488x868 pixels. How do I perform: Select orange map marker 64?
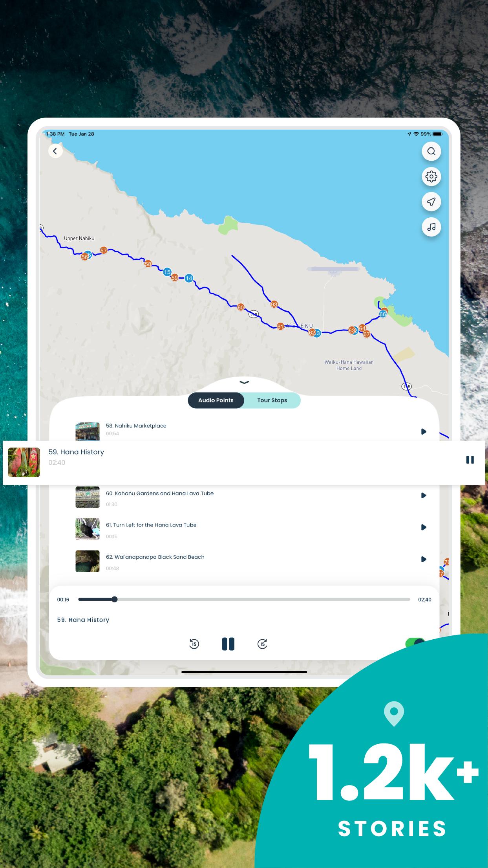pyautogui.click(x=362, y=328)
